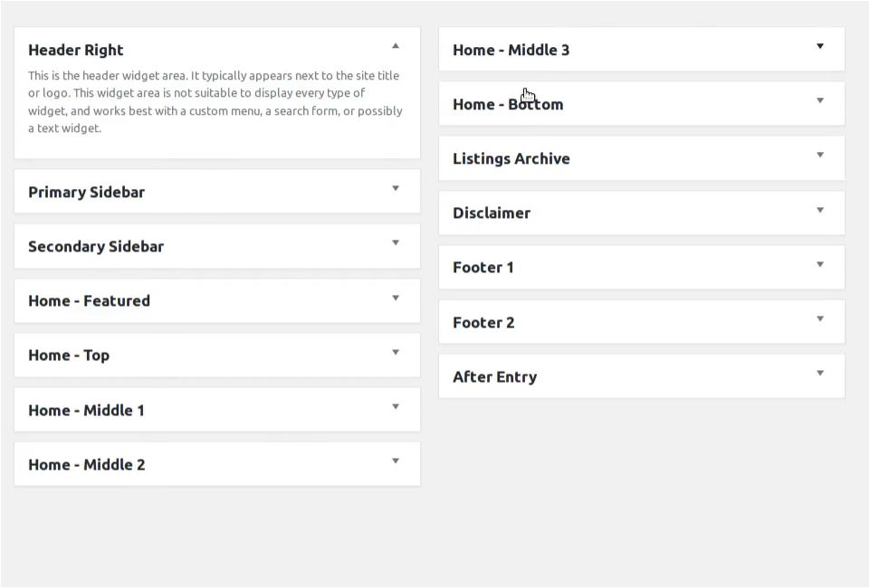
Task: Expand Footer 1 with its arrow
Action: click(x=820, y=265)
